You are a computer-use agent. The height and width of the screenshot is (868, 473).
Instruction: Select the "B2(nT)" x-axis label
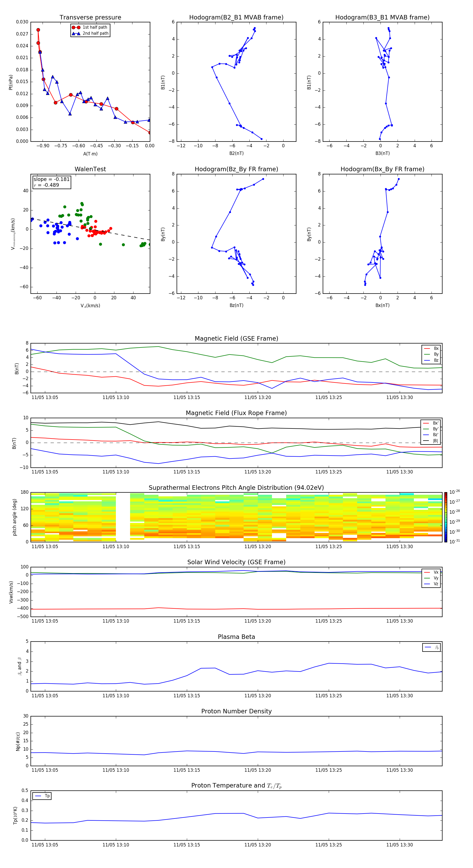[236, 153]
